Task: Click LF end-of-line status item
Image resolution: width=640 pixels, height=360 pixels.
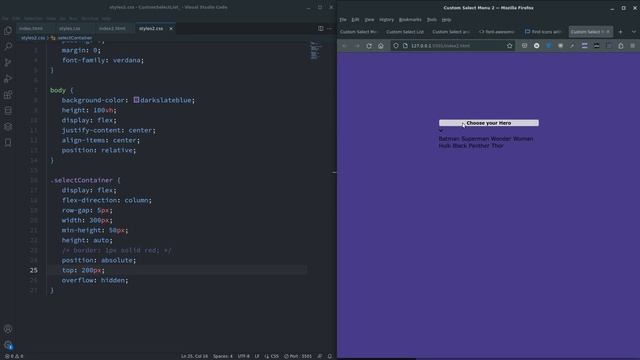Action: [257, 356]
